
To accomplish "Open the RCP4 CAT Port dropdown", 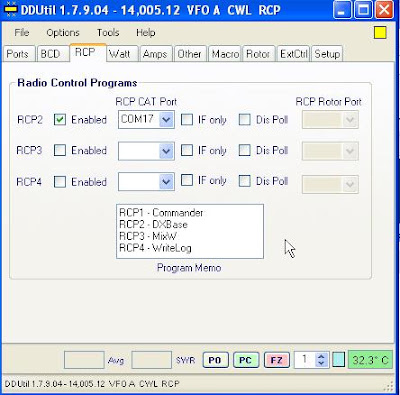I will click(x=166, y=182).
